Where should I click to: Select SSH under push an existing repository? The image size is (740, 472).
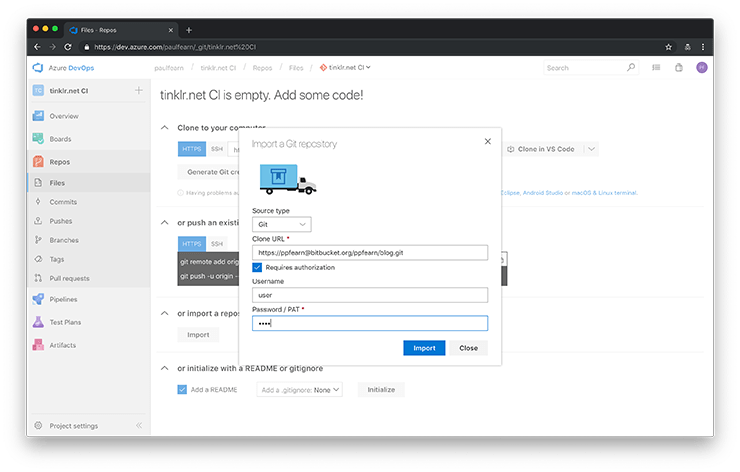pyautogui.click(x=217, y=244)
